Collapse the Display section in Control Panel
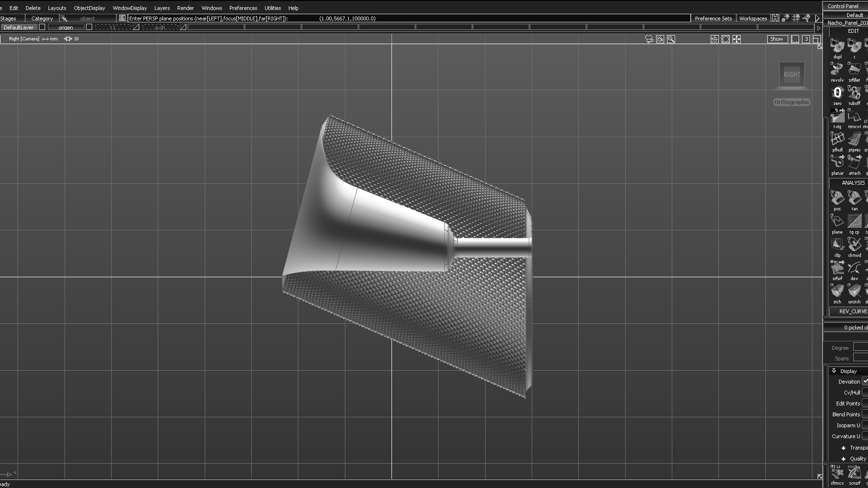This screenshot has width=868, height=488. pos(834,371)
